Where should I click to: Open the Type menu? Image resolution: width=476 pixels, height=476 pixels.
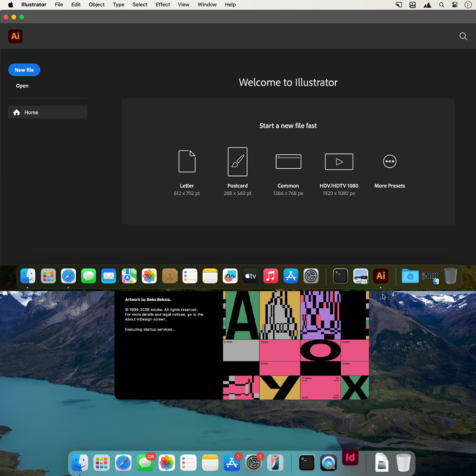pos(119,5)
